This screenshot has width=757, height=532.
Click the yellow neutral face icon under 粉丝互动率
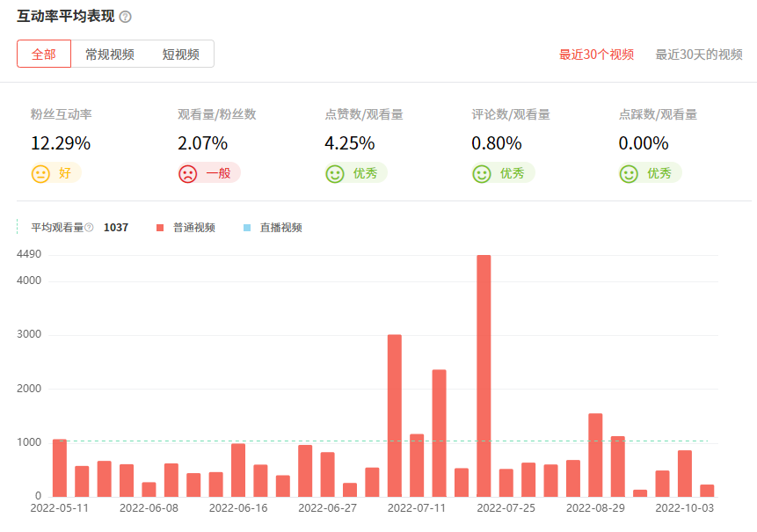tap(41, 174)
